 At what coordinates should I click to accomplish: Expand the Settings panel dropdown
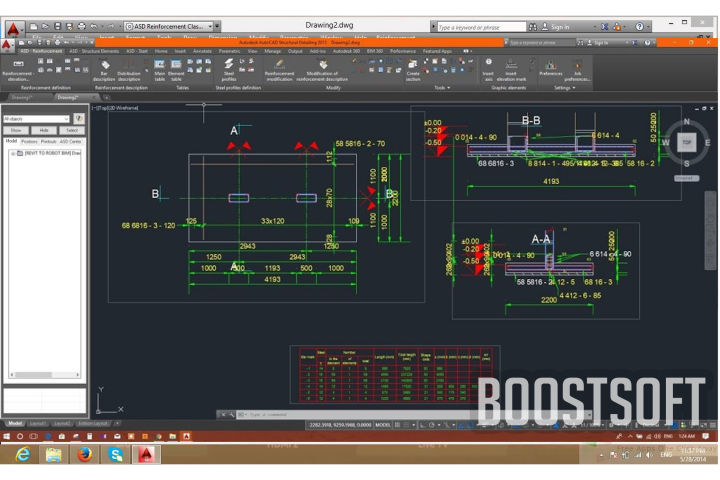pyautogui.click(x=564, y=88)
